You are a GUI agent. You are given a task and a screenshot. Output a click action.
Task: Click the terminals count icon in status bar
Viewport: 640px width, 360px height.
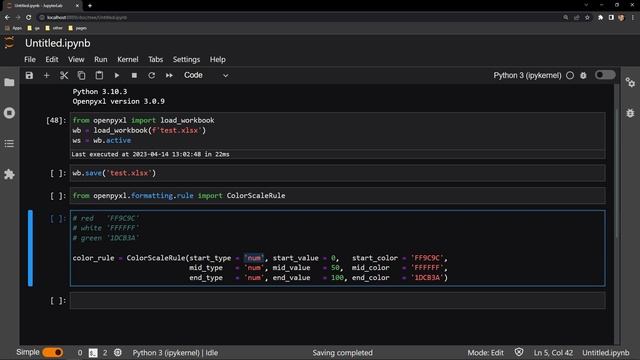point(93,353)
